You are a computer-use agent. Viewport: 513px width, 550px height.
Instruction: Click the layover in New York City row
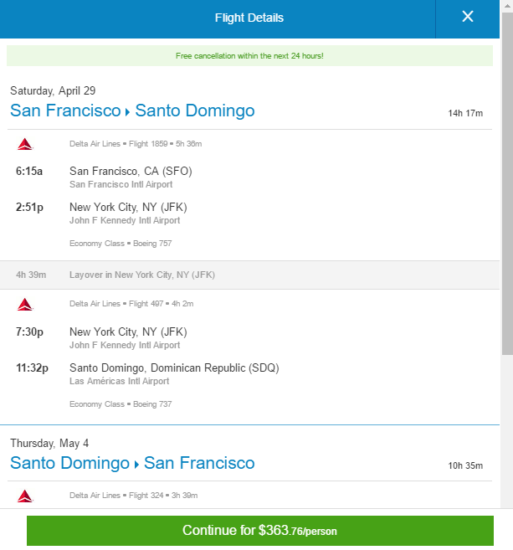point(250,275)
